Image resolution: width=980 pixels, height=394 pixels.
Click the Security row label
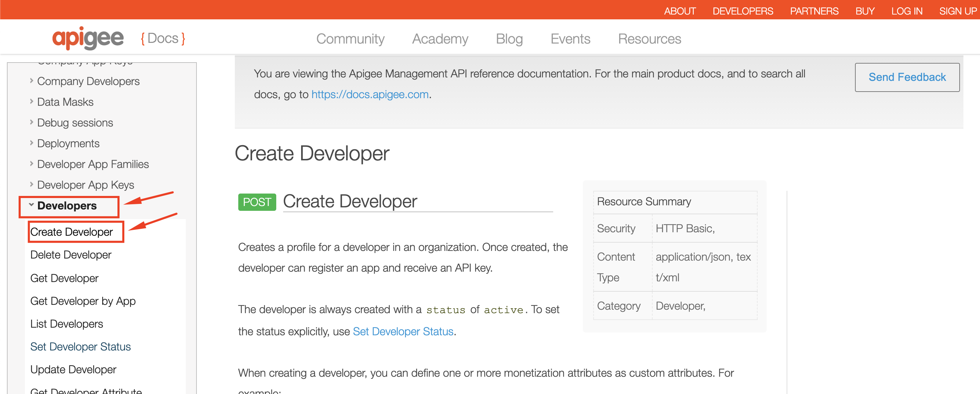[616, 228]
